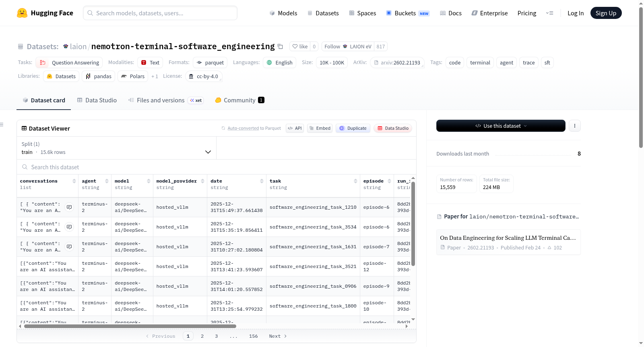Expand the Use this dataset dropdown

[501, 126]
